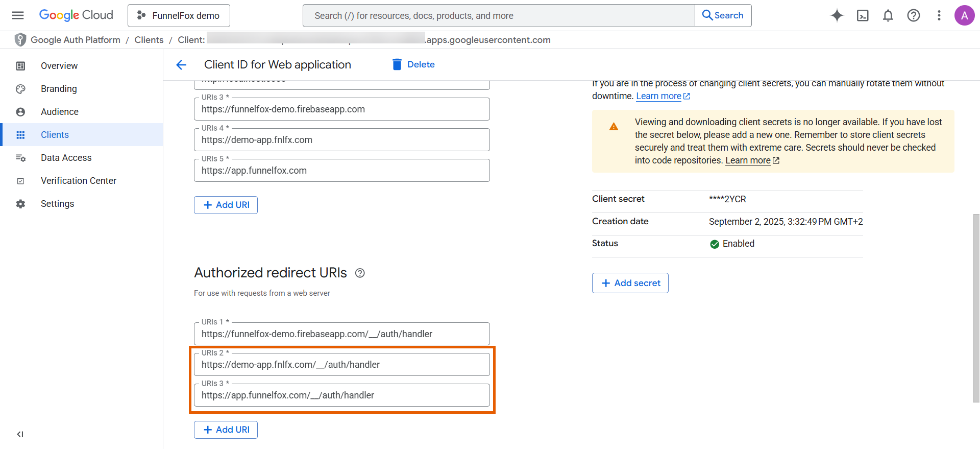Open the main navigation hamburger menu
The height and width of the screenshot is (449, 980).
tap(18, 15)
